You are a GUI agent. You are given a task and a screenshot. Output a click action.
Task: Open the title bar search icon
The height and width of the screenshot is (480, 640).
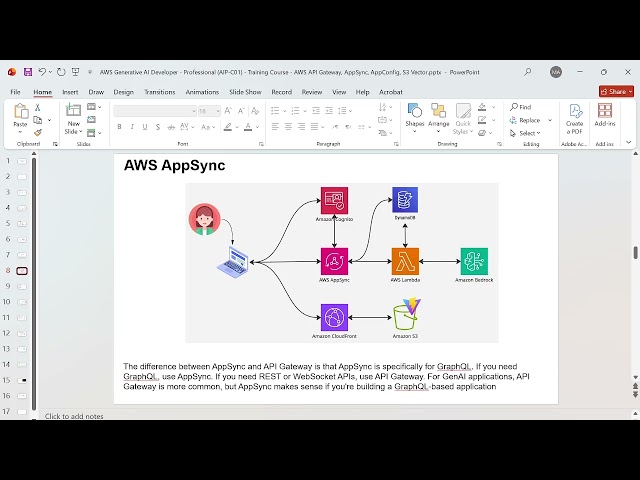click(x=528, y=72)
